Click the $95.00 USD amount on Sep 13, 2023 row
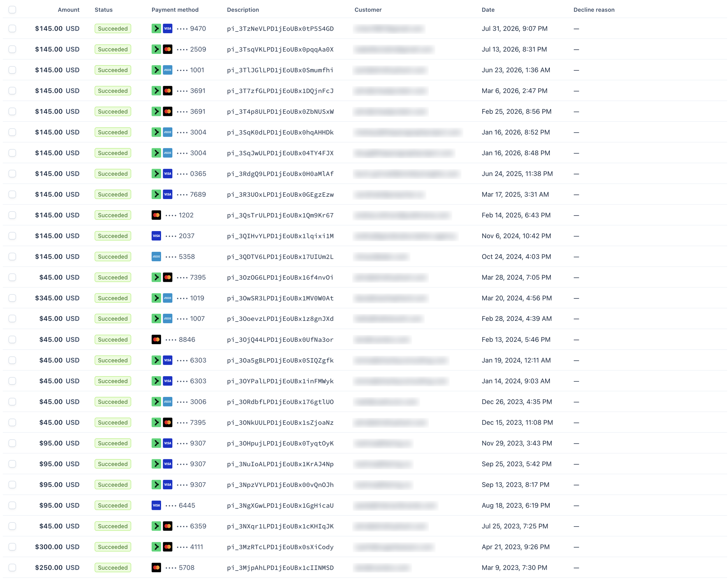 pyautogui.click(x=59, y=484)
